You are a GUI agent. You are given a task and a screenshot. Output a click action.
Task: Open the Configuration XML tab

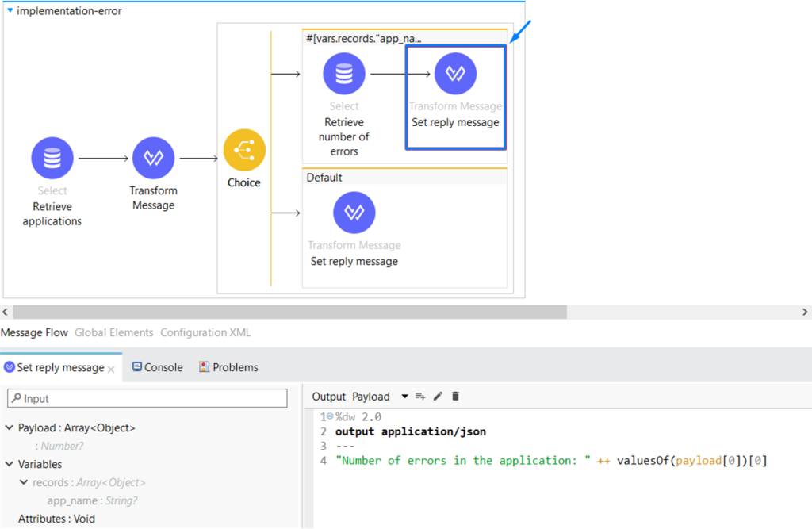point(205,333)
